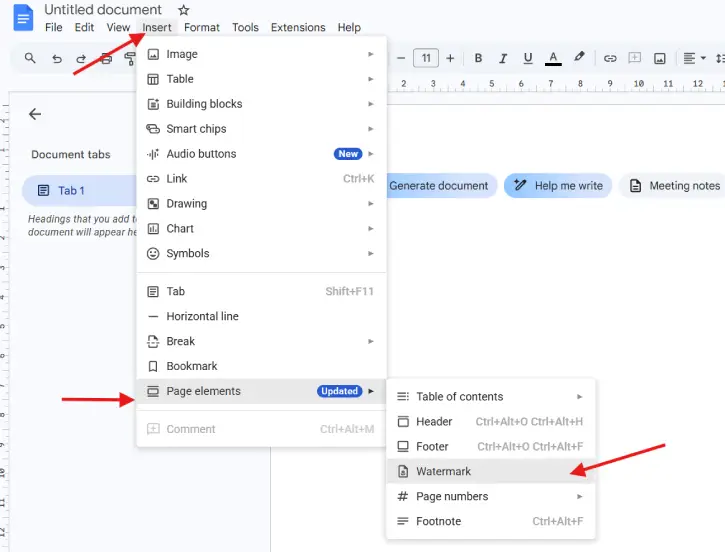The width and height of the screenshot is (725, 552).
Task: Click the insert image toolbar icon
Action: pos(659,58)
